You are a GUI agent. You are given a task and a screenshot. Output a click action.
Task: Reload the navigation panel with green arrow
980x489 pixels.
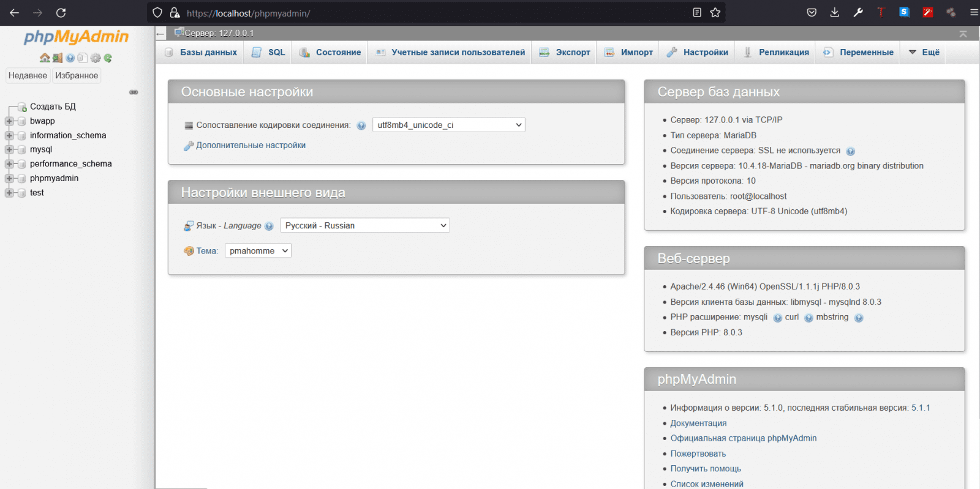click(x=108, y=58)
